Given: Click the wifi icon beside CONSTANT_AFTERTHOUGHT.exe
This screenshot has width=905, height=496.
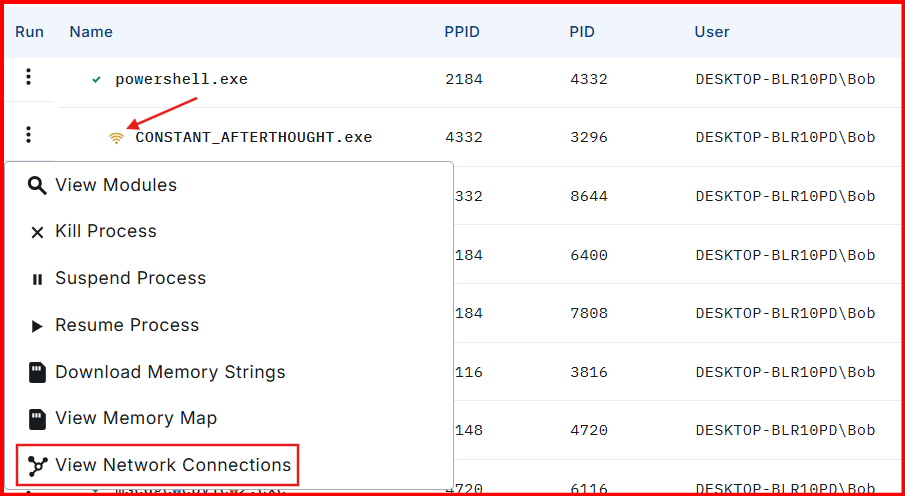Looking at the screenshot, I should (117, 137).
